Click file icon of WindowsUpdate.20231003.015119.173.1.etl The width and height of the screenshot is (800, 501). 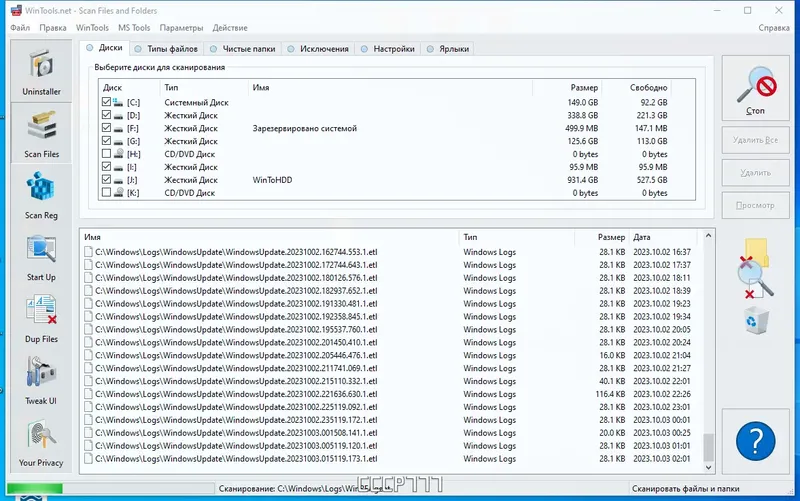(x=89, y=458)
